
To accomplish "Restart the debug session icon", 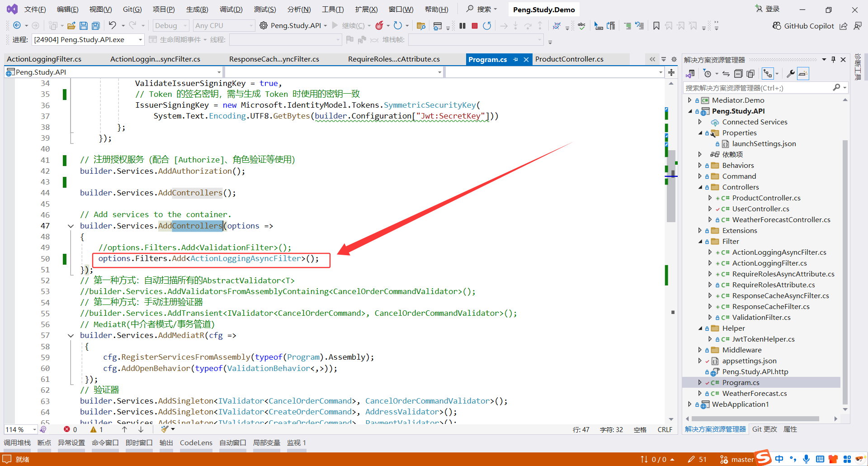I will 487,26.
